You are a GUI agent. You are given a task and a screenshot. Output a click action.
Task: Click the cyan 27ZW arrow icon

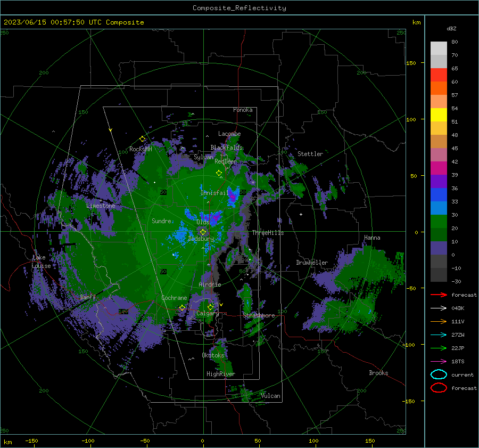[x=439, y=335]
